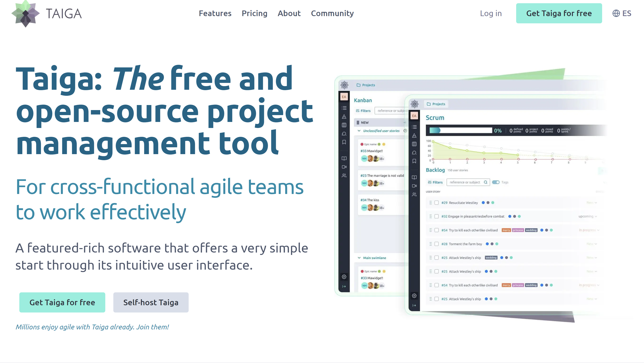Click the Self-host Taiga button

151,302
